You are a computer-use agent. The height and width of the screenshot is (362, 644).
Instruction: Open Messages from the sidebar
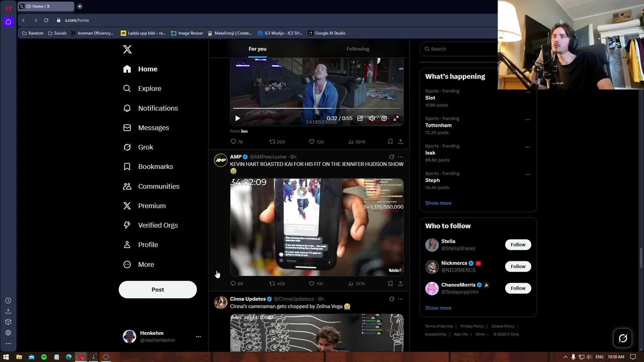pos(146,128)
